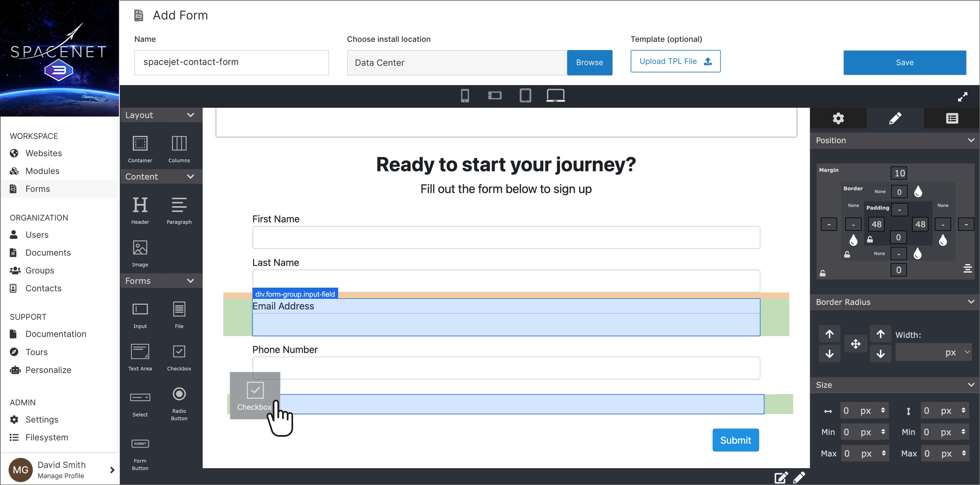Open left border color droplet

coord(853,240)
